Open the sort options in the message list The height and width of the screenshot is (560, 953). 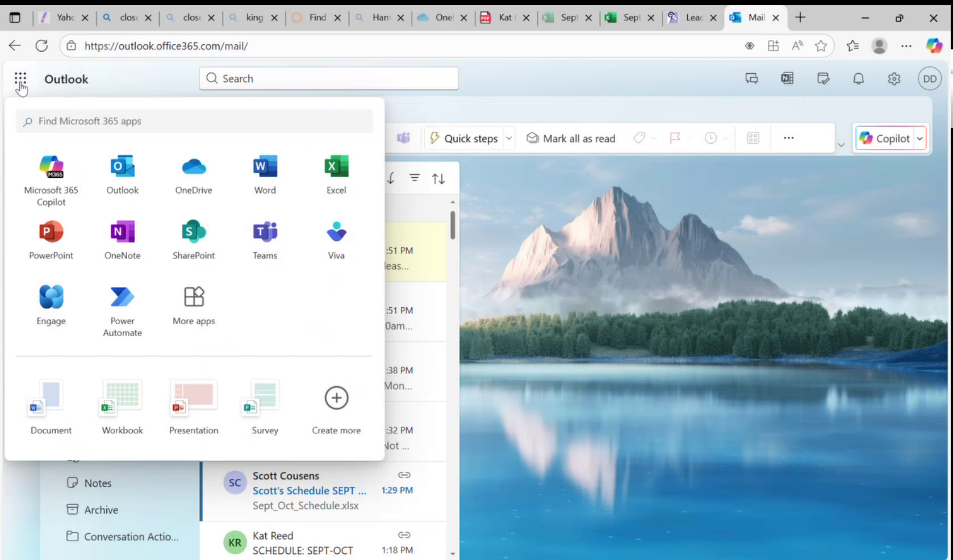pos(438,178)
